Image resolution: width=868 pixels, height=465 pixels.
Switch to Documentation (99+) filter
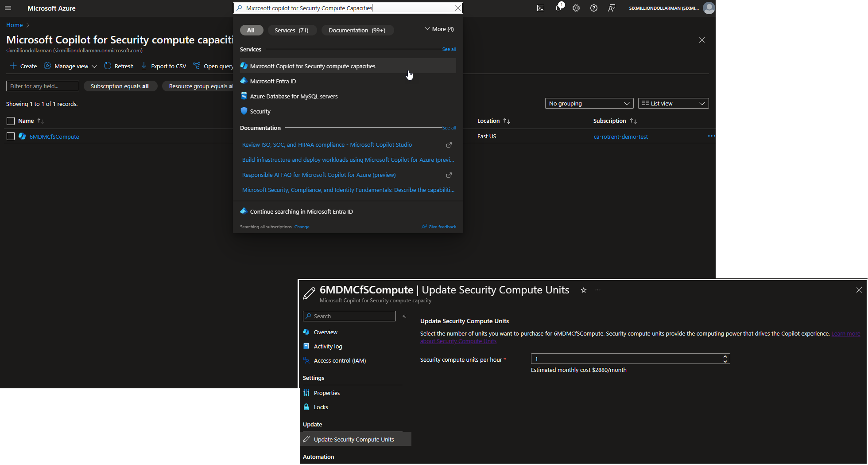(357, 30)
